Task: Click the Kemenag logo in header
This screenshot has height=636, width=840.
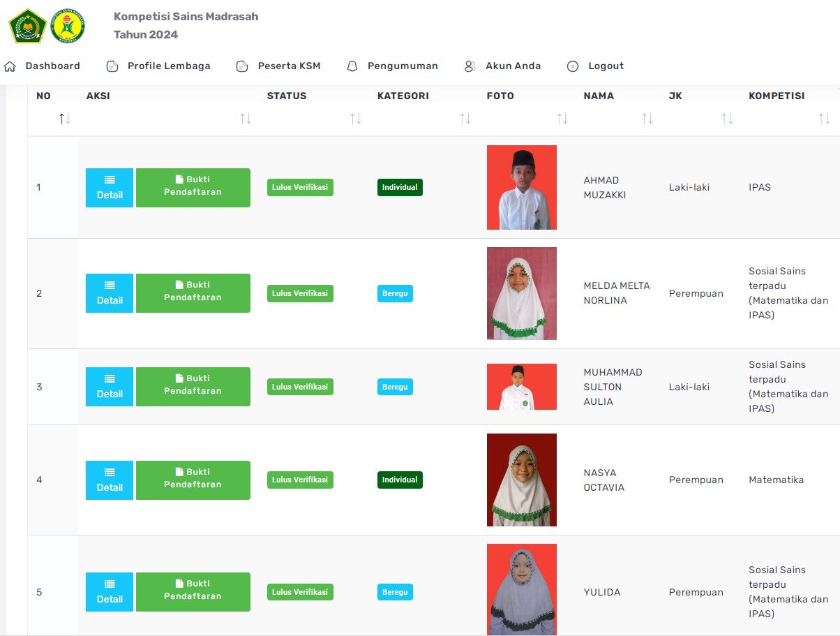Action: pyautogui.click(x=27, y=26)
